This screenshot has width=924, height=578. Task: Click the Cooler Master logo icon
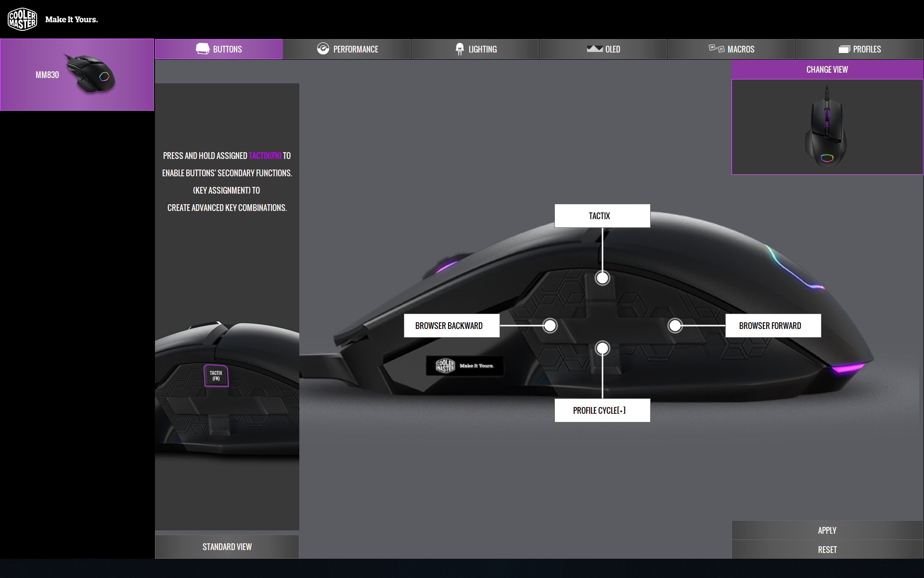[x=22, y=19]
